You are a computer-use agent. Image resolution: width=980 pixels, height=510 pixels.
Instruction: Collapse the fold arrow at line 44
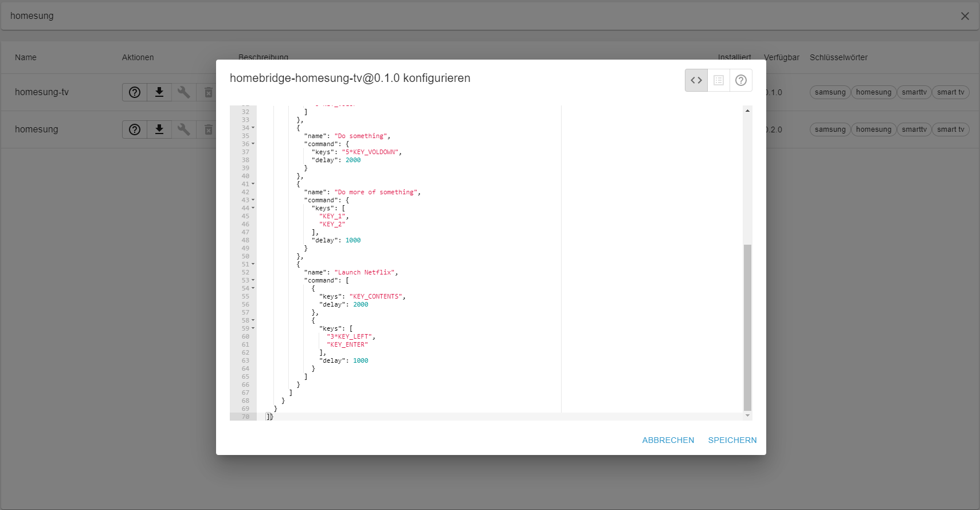click(x=253, y=208)
